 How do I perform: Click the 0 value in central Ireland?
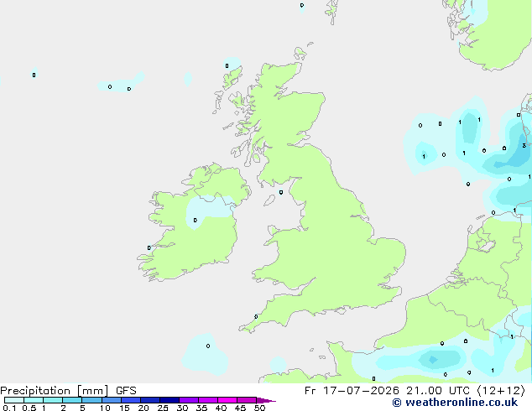[195, 220]
